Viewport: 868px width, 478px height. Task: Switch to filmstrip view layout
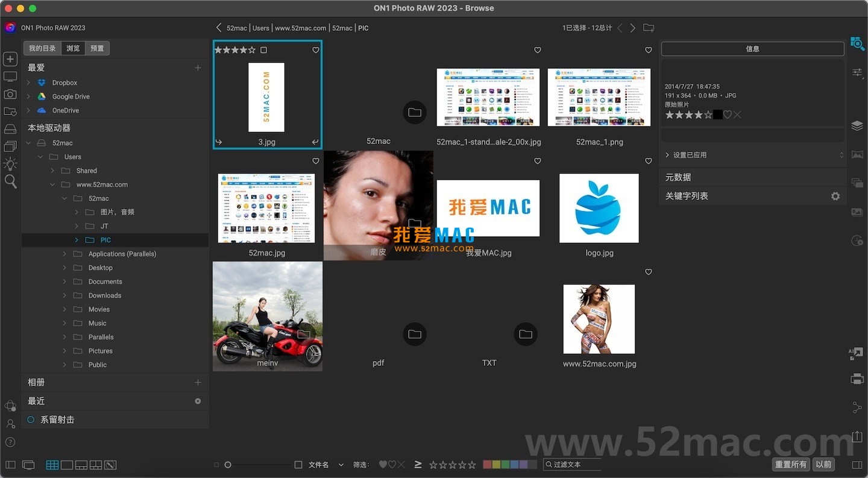pyautogui.click(x=81, y=465)
